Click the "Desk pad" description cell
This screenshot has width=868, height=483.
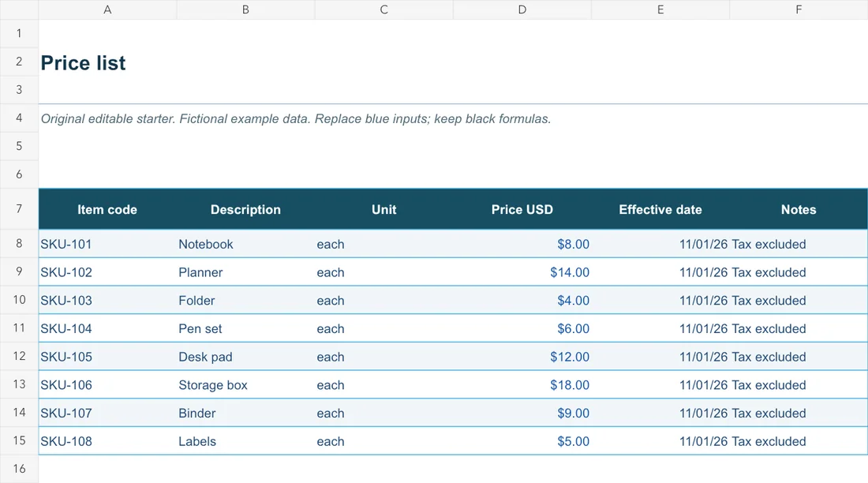click(245, 357)
